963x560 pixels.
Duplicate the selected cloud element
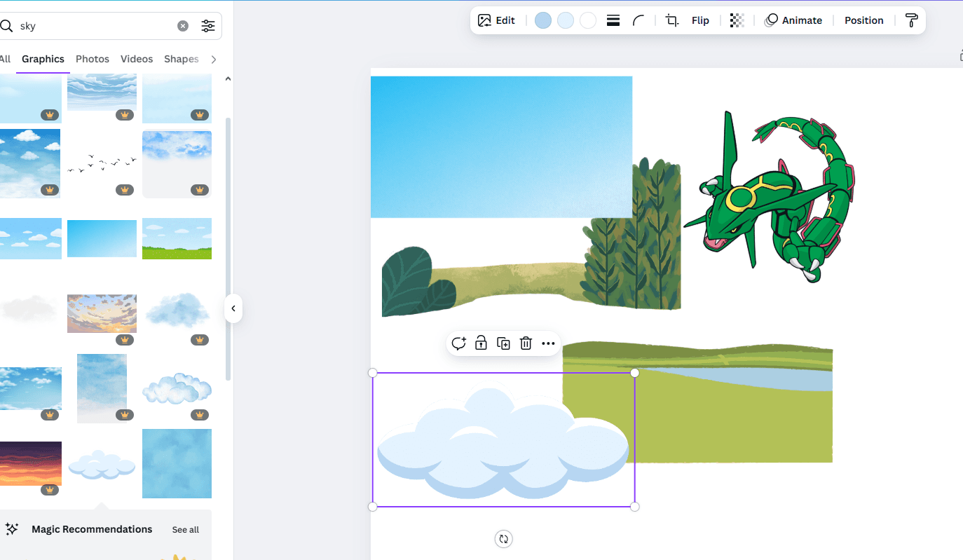(503, 343)
